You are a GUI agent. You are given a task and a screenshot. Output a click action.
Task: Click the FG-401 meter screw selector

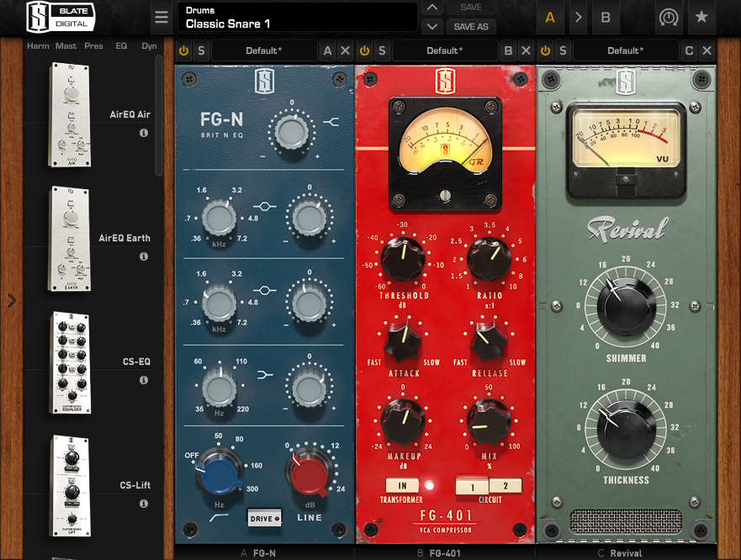pyautogui.click(x=445, y=195)
